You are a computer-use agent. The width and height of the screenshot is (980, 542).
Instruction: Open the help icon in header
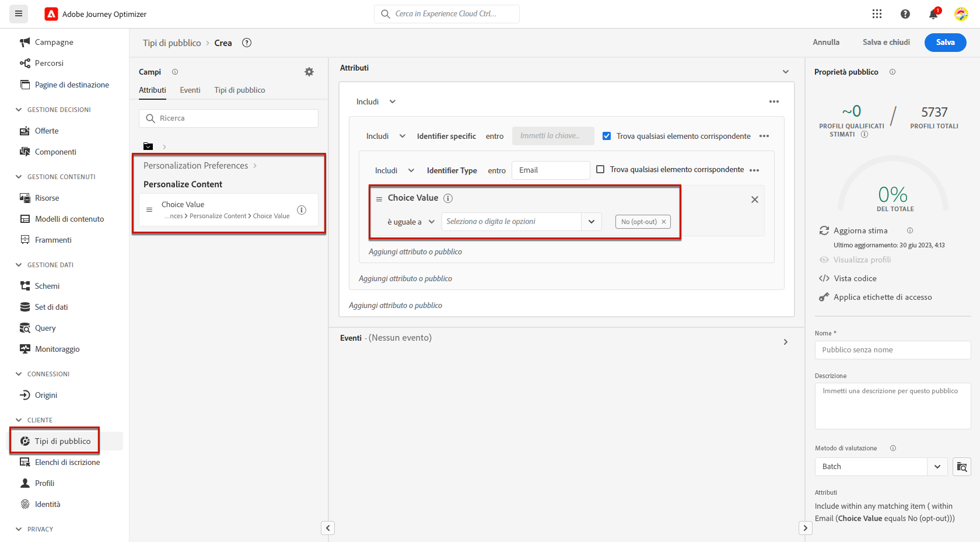tap(905, 14)
